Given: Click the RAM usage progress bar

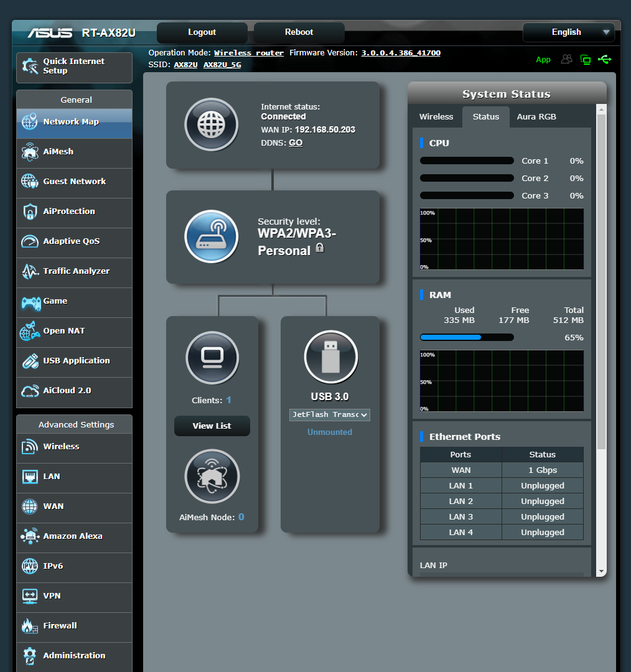Looking at the screenshot, I should (467, 337).
